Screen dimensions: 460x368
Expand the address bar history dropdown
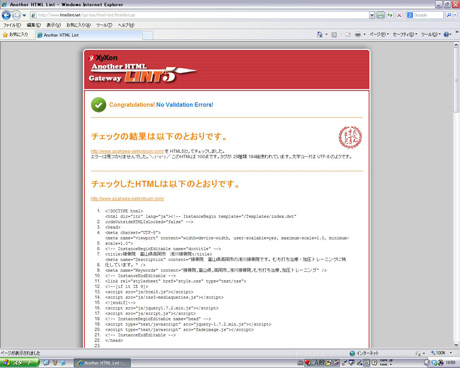[x=372, y=15]
